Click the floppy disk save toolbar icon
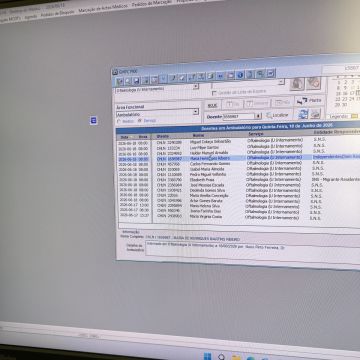The image size is (360, 360). click(136, 81)
